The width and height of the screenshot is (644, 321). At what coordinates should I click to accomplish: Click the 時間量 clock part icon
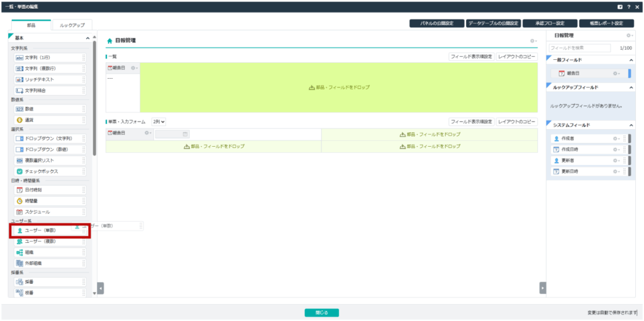point(19,201)
